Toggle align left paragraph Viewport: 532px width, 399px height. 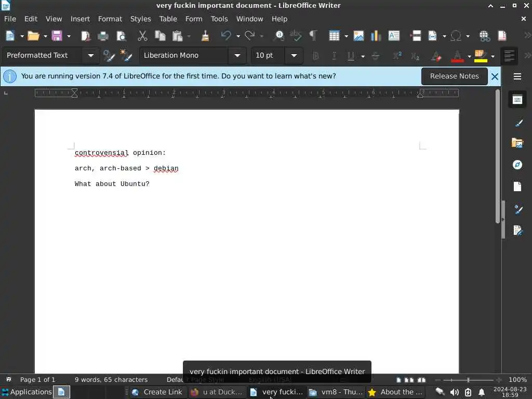click(509, 56)
